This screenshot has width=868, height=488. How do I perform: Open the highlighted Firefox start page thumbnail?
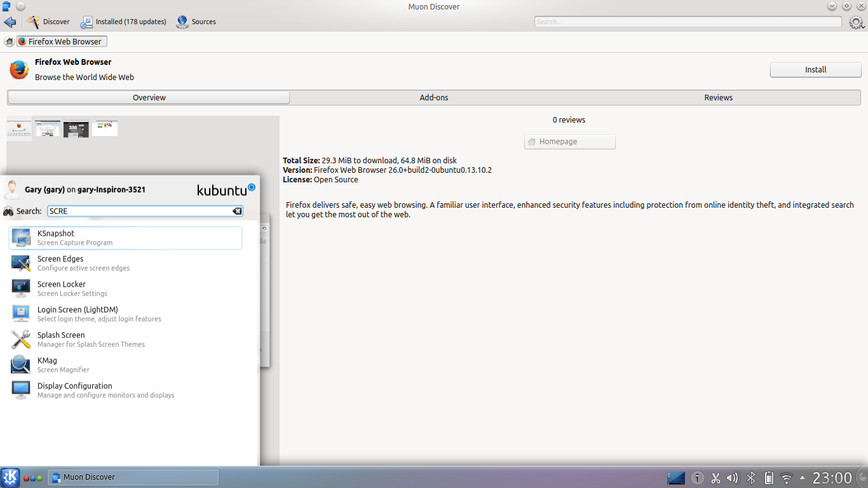click(x=19, y=128)
